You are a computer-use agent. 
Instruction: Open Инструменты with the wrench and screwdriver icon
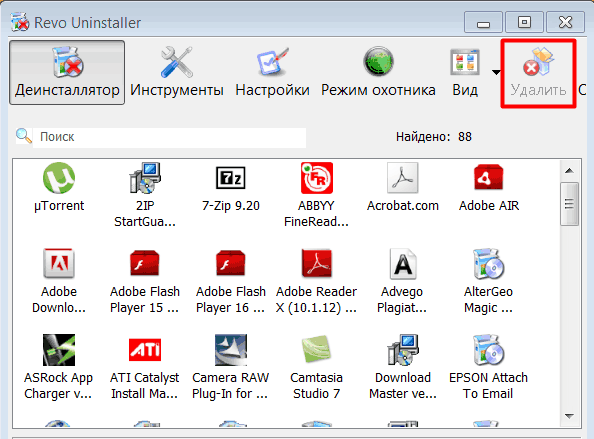tap(177, 72)
